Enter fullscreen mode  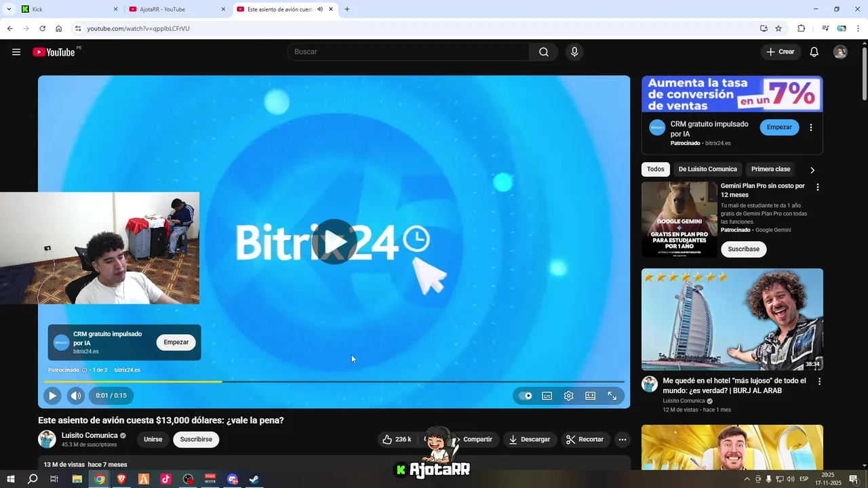pyautogui.click(x=612, y=396)
